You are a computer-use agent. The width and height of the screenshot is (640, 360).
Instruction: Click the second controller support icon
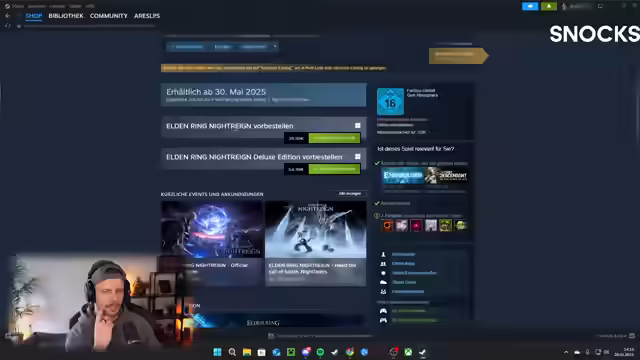[383, 320]
